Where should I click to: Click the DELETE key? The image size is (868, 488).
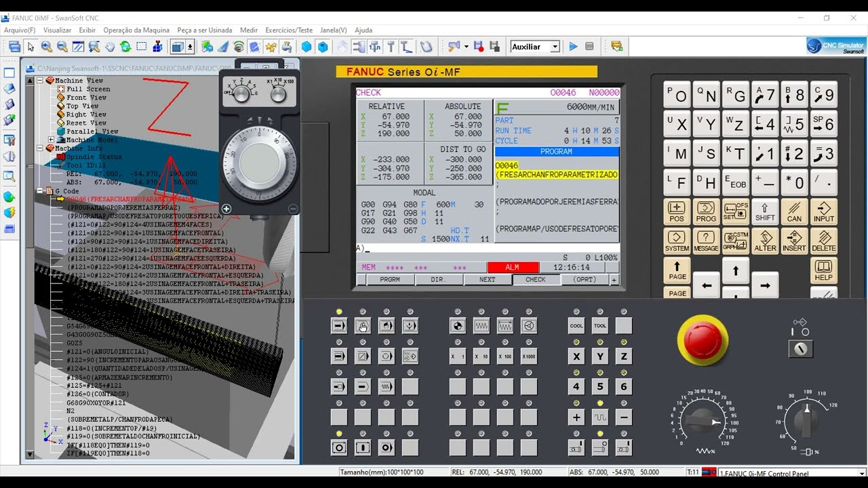824,241
